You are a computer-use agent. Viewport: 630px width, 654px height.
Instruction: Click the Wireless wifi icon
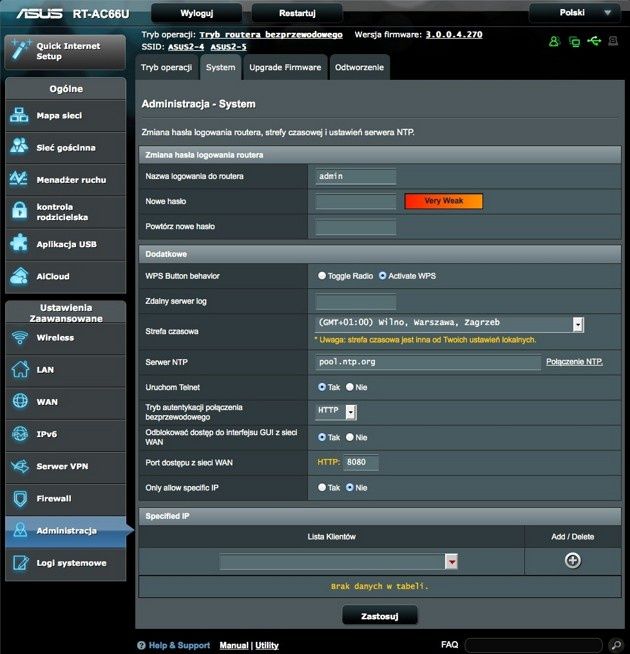pyautogui.click(x=20, y=337)
